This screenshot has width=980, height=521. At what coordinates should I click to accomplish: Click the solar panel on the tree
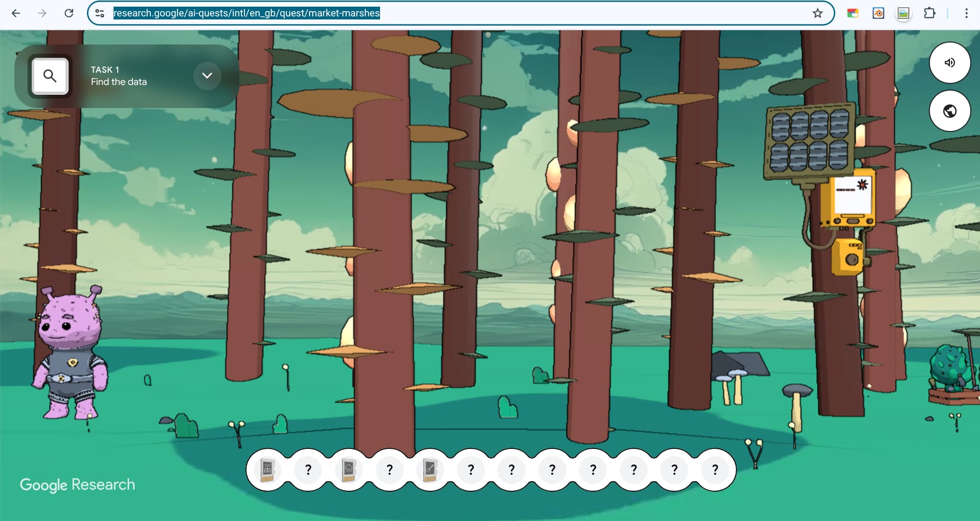[x=809, y=140]
